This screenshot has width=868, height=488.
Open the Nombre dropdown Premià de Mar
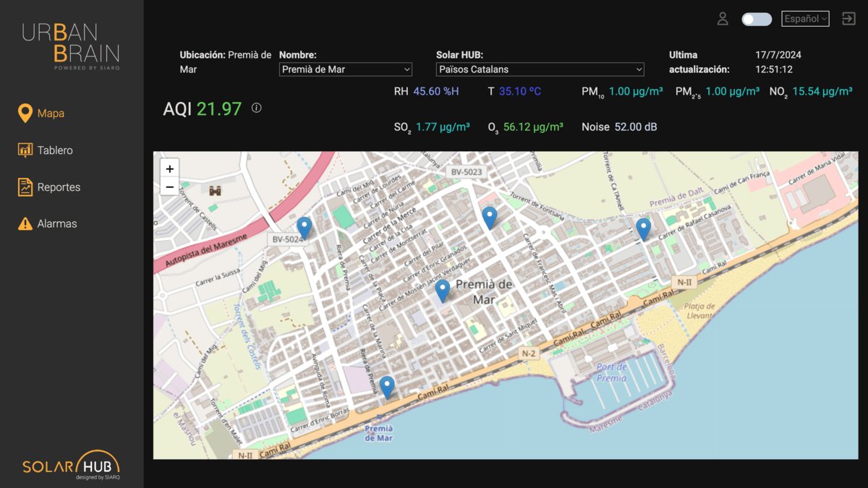(346, 69)
